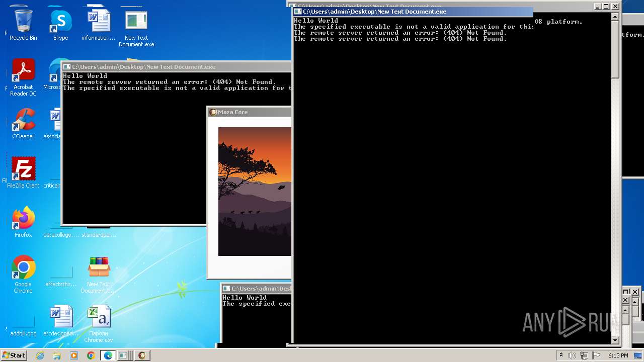Click scroll-down arrow of the front console
Viewport: 644px width, 362px height.
615,340
